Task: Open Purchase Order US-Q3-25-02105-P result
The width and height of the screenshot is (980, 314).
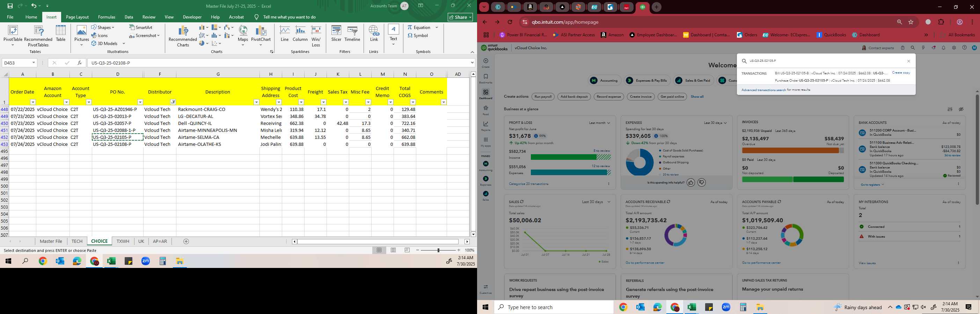Action: point(832,81)
